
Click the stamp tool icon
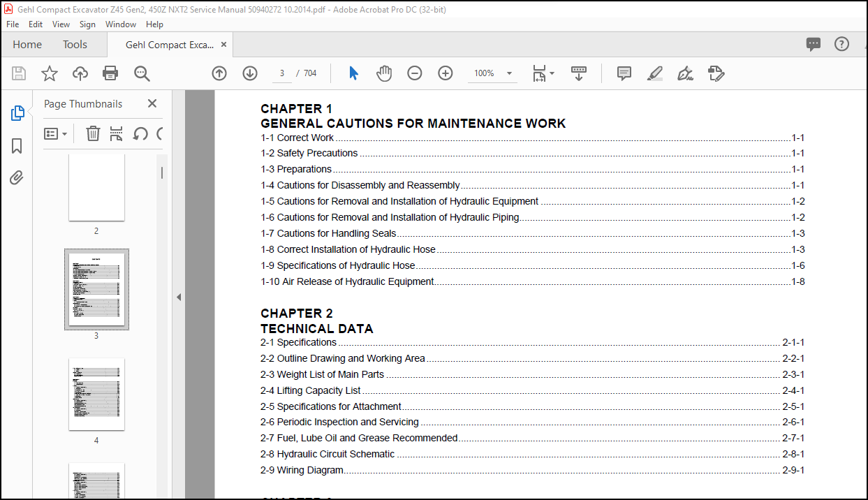tap(716, 73)
